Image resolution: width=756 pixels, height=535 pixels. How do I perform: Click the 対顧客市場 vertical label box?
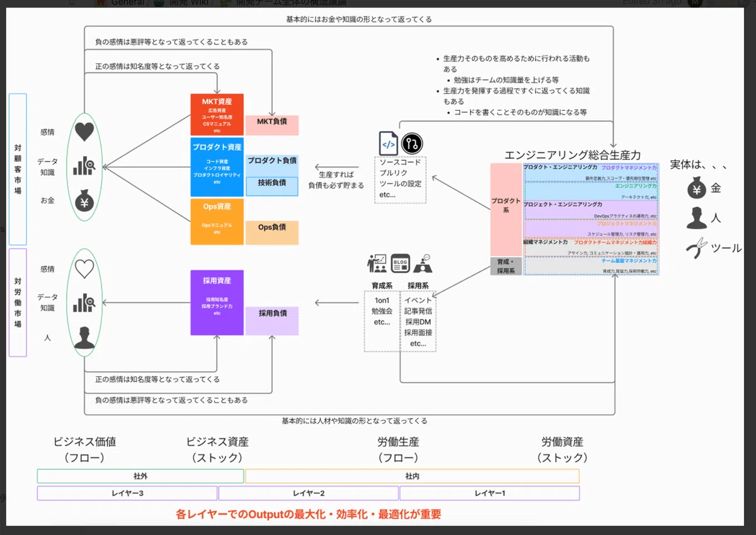18,169
